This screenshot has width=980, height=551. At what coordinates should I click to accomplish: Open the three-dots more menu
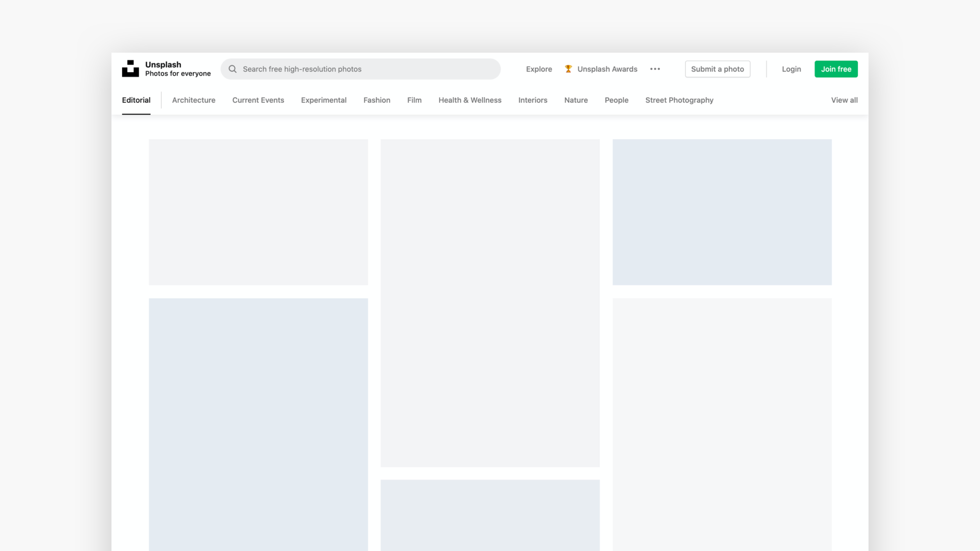click(x=655, y=69)
